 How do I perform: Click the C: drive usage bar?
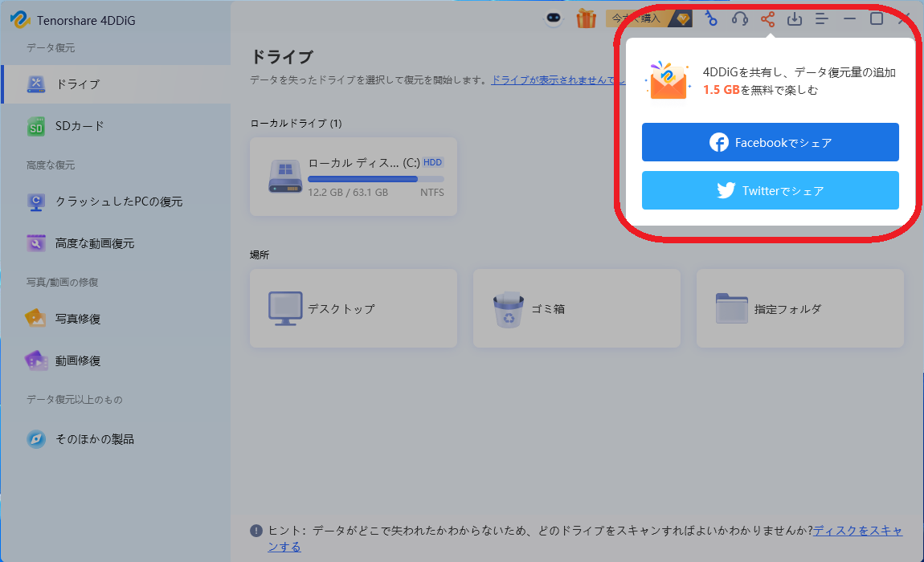(x=375, y=179)
